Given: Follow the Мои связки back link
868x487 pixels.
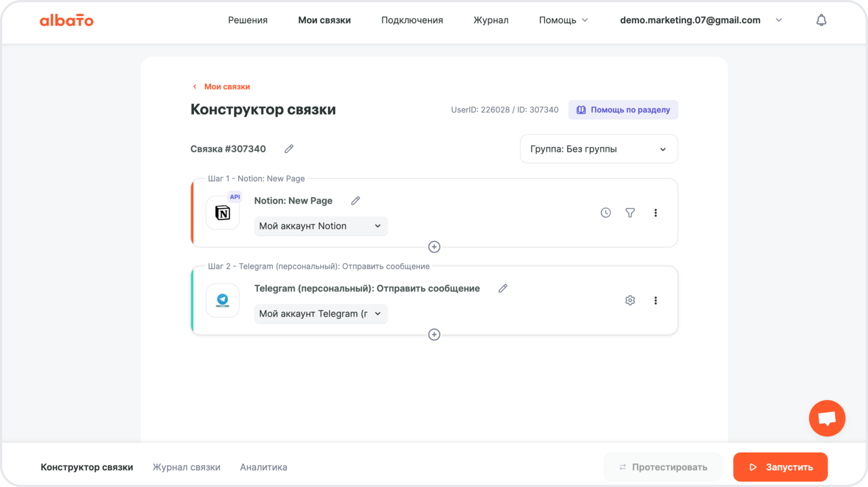Looking at the screenshot, I should click(x=226, y=87).
